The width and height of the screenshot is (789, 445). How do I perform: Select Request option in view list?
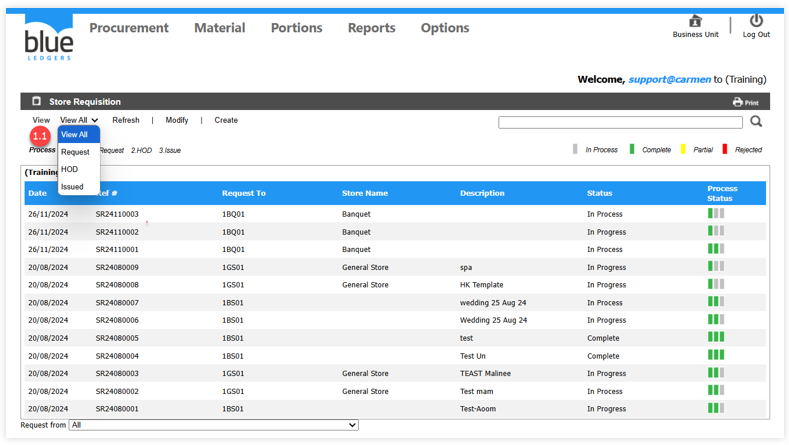(75, 152)
